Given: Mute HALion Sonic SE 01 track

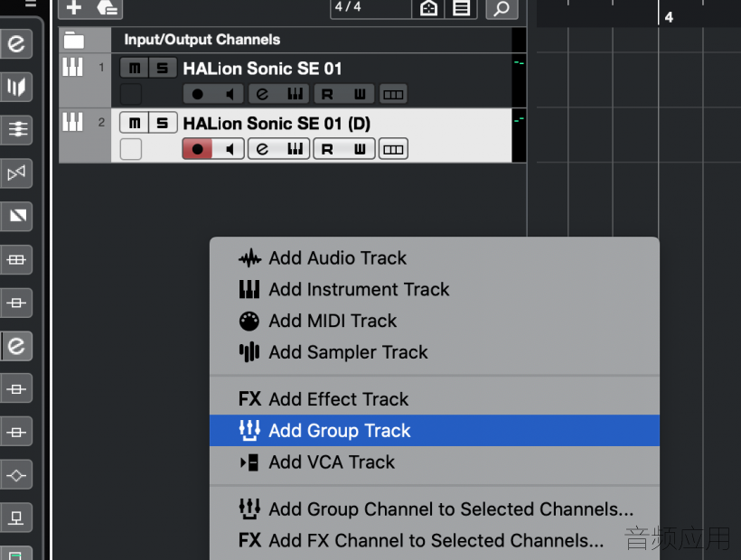Looking at the screenshot, I should point(135,68).
